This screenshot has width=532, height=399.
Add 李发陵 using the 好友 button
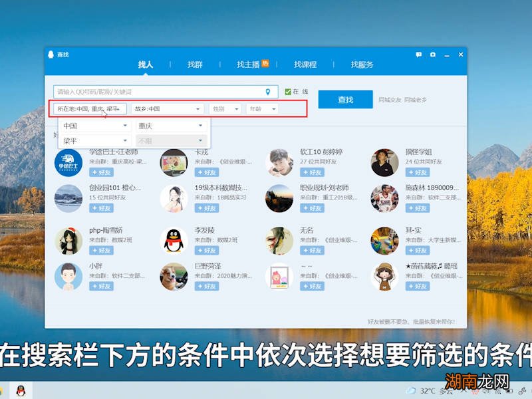coord(207,251)
